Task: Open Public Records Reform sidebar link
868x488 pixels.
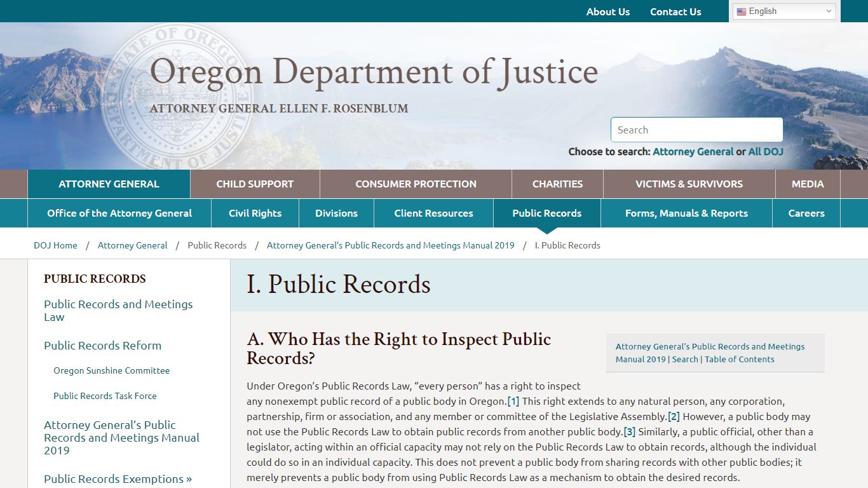Action: click(102, 346)
